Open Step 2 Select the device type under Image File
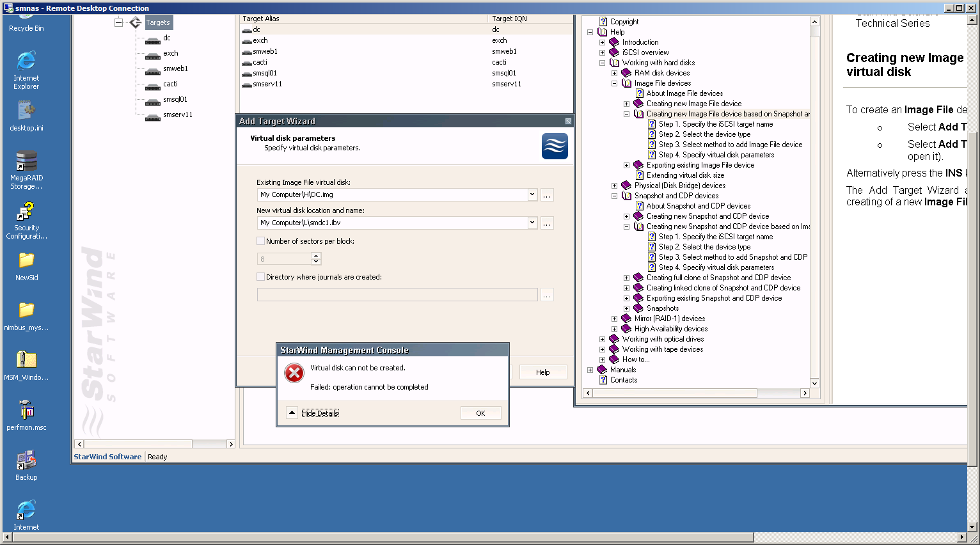This screenshot has height=545, width=980. tap(704, 134)
